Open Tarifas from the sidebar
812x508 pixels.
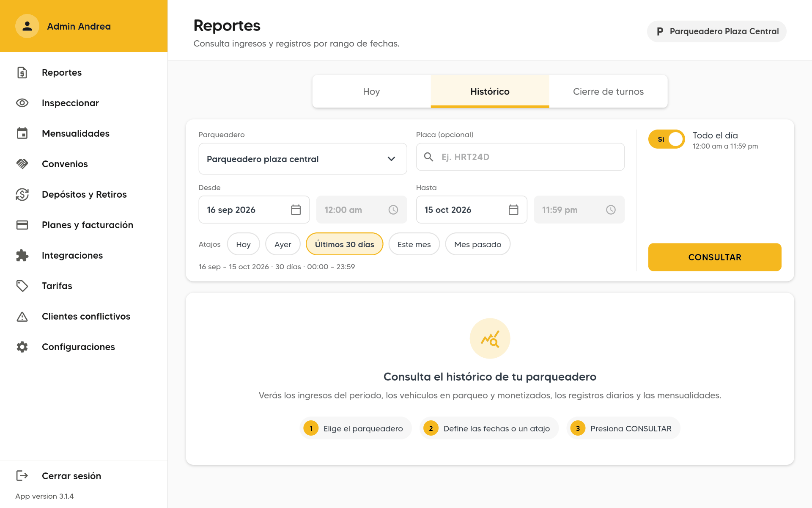[84, 286]
